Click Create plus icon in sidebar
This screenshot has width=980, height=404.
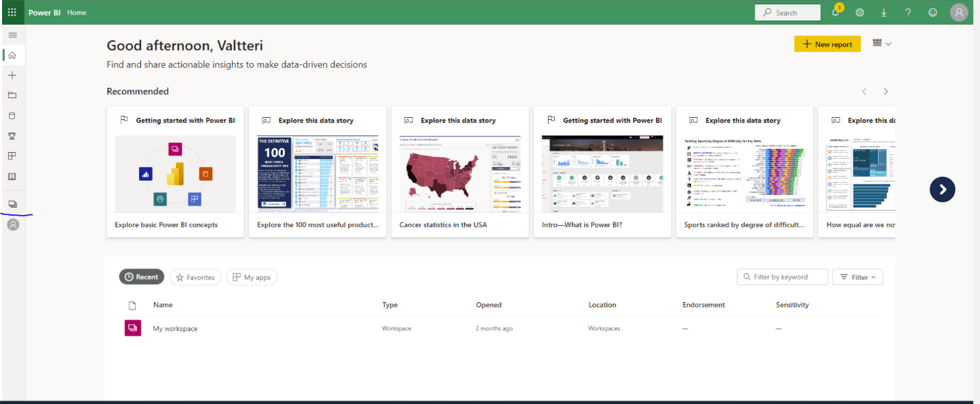click(x=12, y=75)
